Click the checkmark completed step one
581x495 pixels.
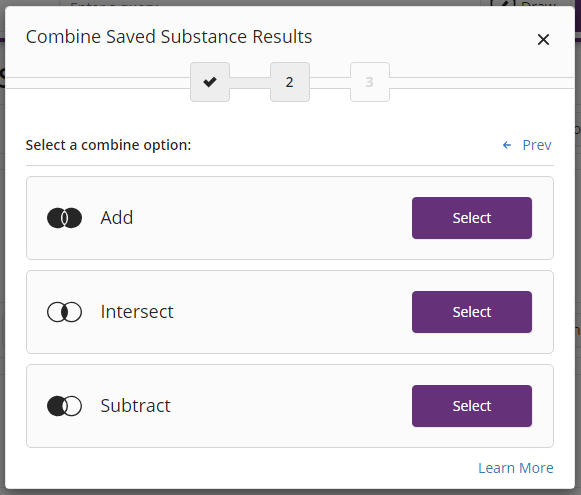point(210,82)
